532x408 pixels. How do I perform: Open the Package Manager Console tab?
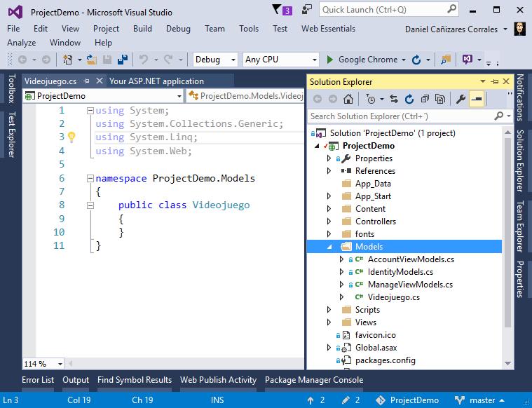314,380
